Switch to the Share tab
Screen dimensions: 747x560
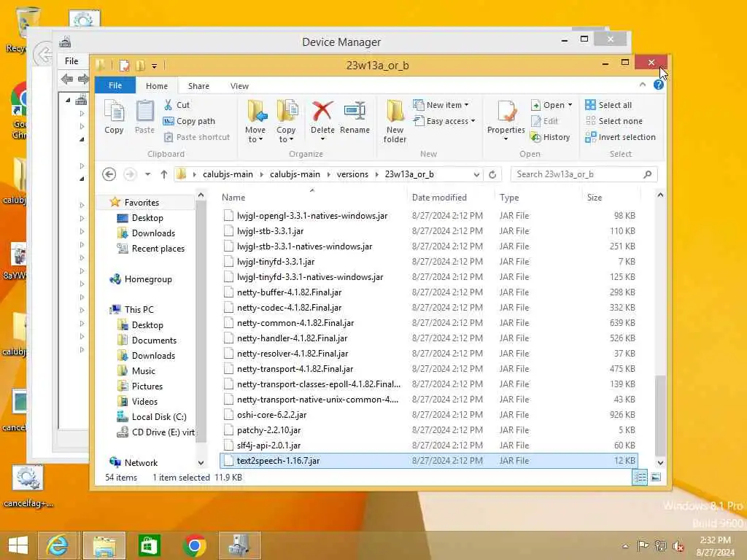[198, 86]
